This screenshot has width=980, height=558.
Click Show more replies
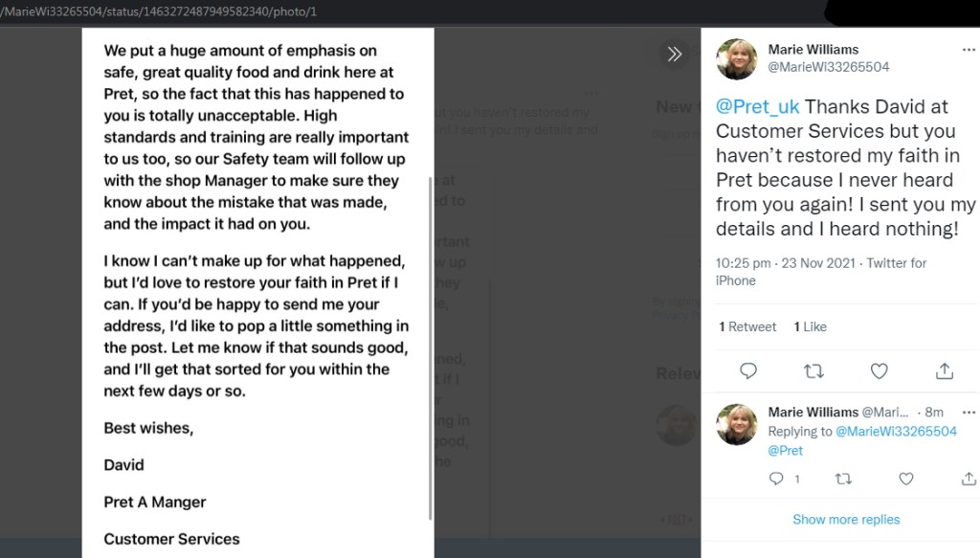(846, 520)
